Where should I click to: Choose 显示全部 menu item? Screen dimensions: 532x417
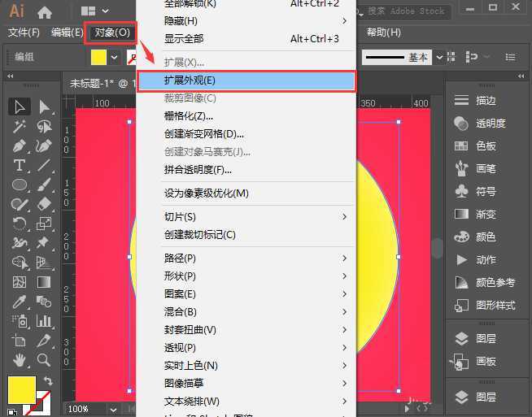point(246,39)
